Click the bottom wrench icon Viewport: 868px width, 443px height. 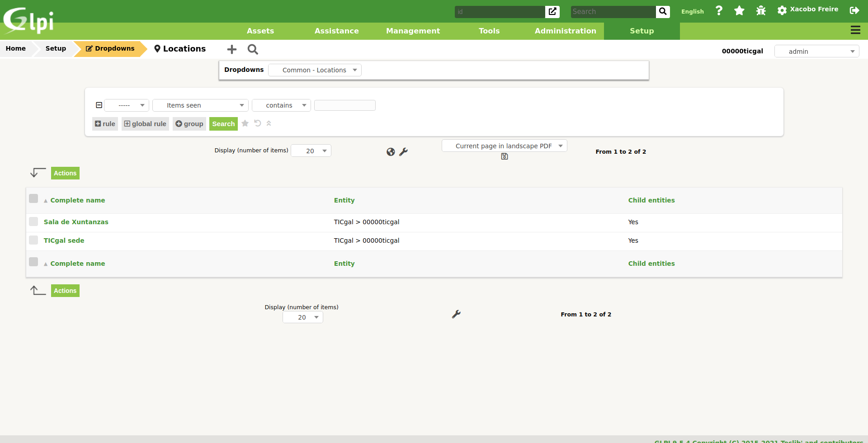[x=456, y=314]
